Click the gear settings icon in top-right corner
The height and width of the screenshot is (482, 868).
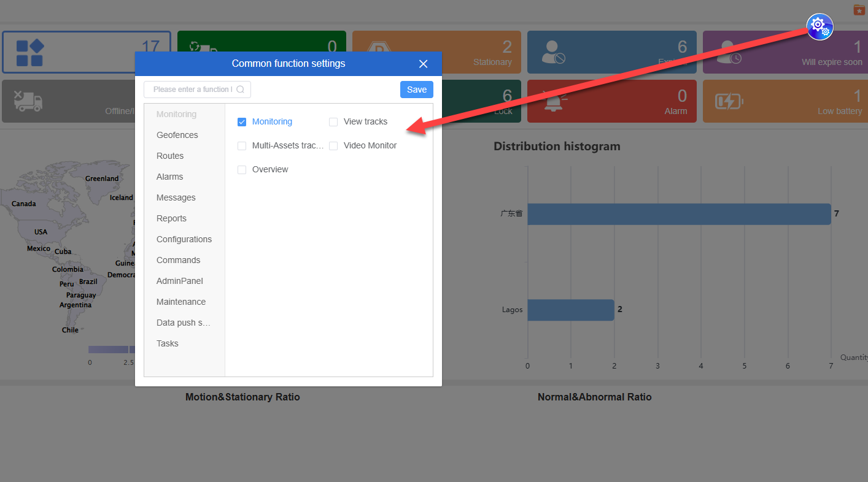click(x=820, y=26)
